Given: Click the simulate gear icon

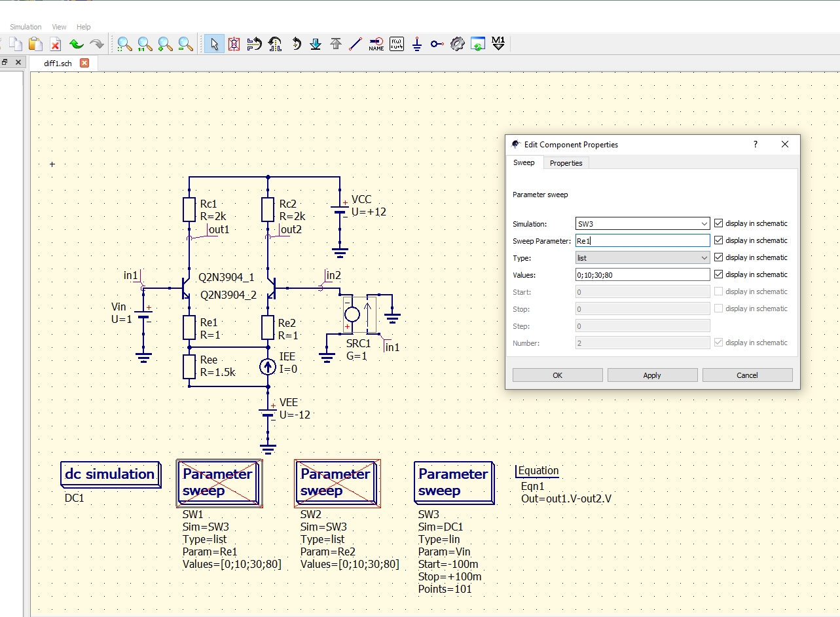Looking at the screenshot, I should (x=458, y=44).
